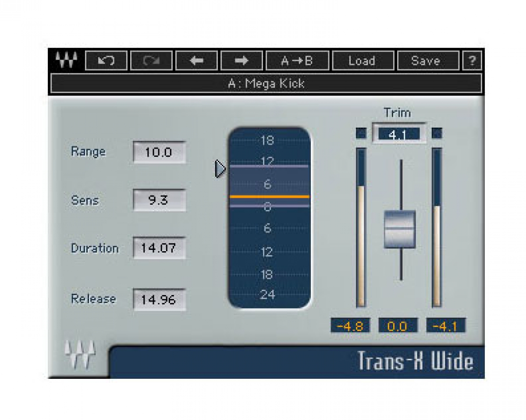Click the left output level meter

pyautogui.click(x=361, y=228)
